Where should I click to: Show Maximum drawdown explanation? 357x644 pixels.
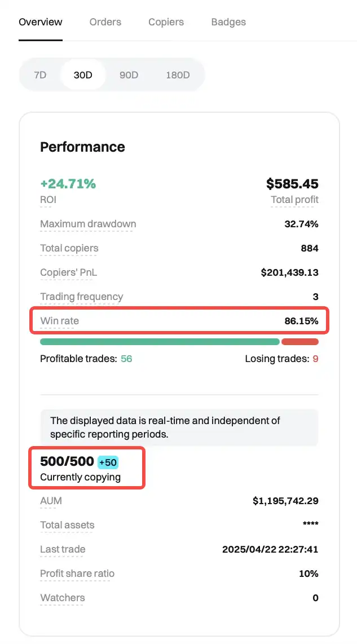(x=88, y=224)
